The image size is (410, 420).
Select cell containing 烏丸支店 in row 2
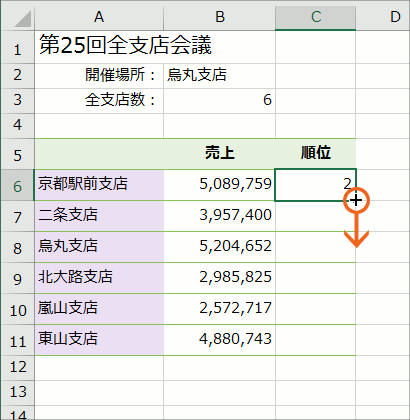220,76
